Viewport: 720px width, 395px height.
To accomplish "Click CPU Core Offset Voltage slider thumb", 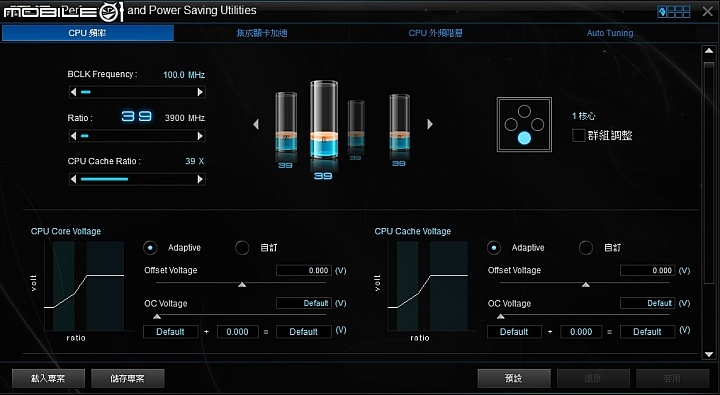I will pos(242,285).
